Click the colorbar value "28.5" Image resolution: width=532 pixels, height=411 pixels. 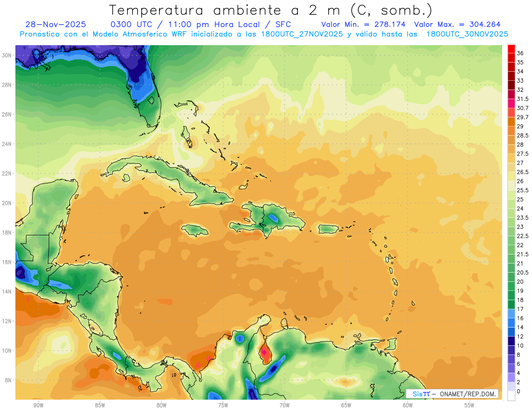coord(523,136)
